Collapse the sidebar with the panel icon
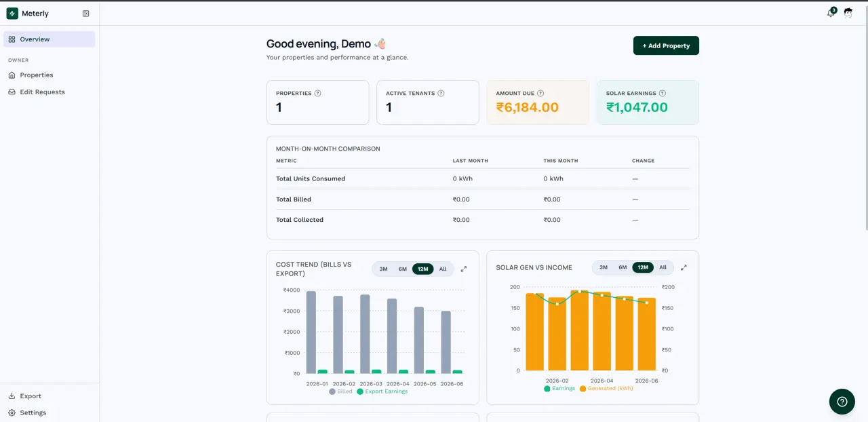 point(86,14)
